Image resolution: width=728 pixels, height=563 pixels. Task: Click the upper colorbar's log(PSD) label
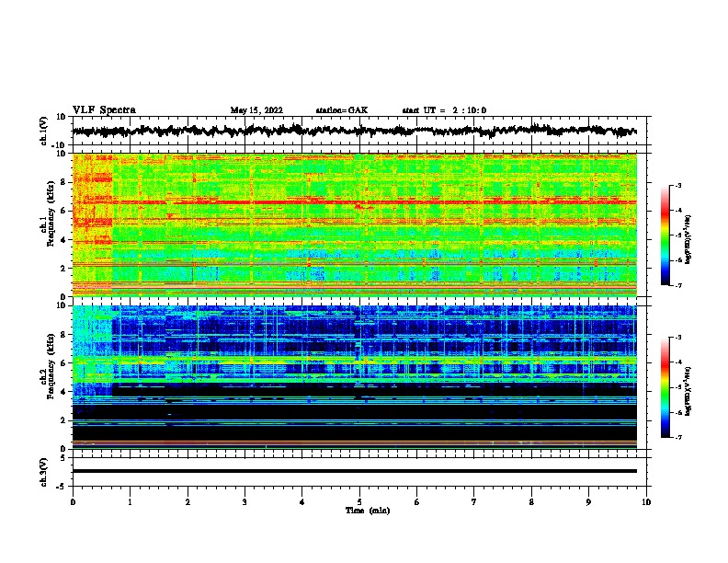coord(688,240)
